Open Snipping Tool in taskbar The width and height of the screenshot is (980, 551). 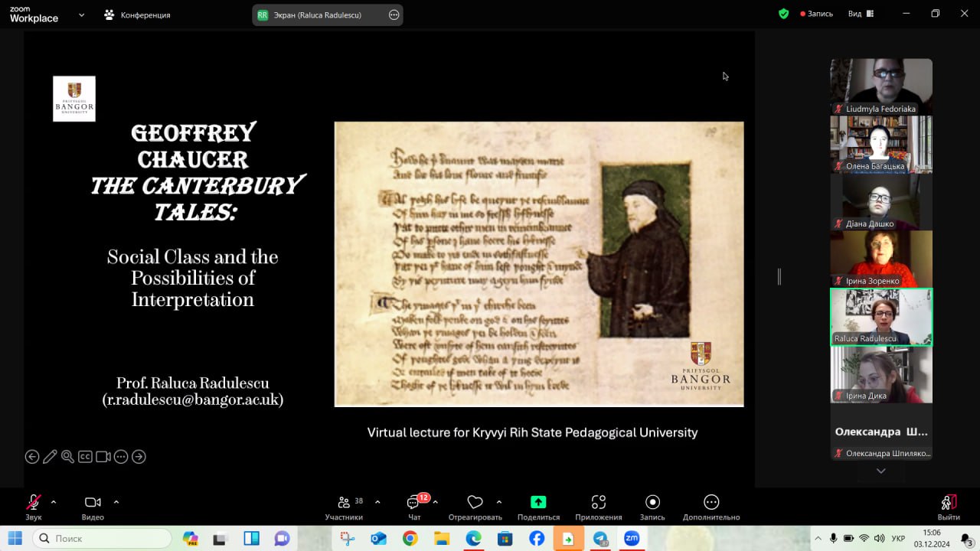click(x=348, y=539)
